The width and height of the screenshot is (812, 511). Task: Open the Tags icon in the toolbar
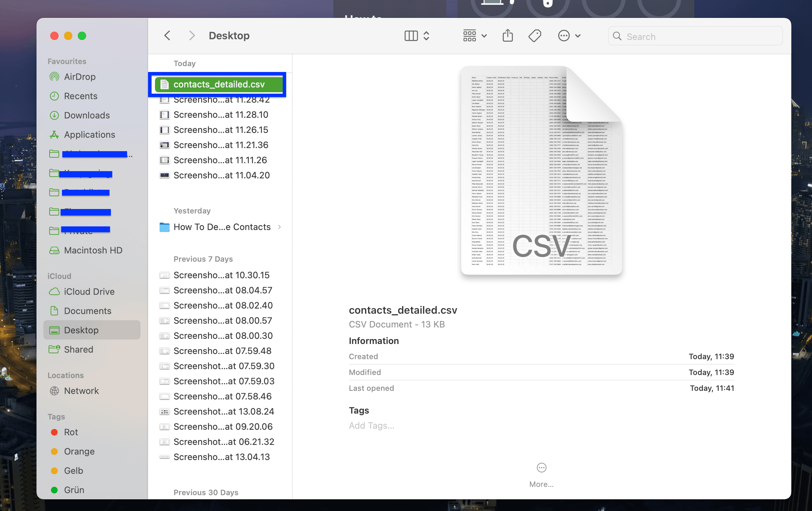tap(534, 35)
